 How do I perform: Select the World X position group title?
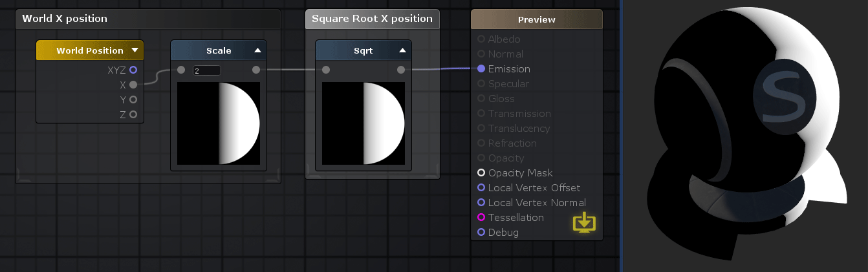coord(65,19)
